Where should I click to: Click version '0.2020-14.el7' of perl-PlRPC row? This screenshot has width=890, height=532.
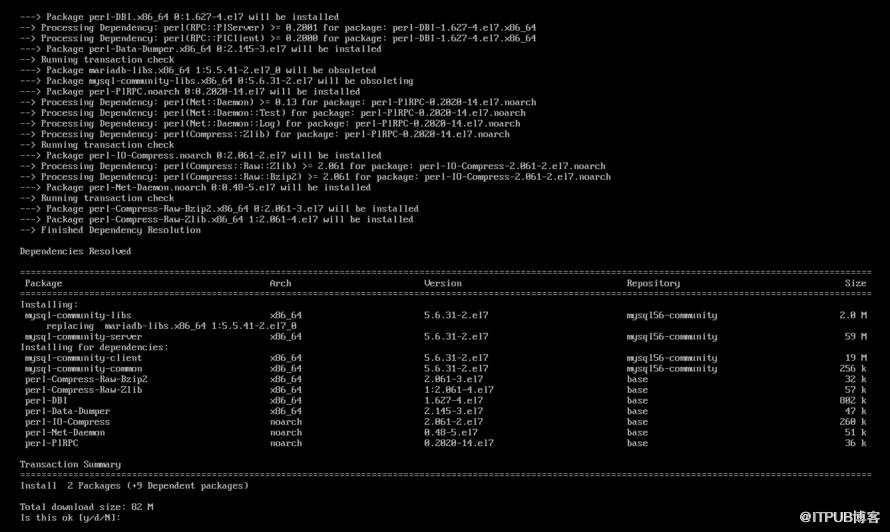pyautogui.click(x=459, y=443)
